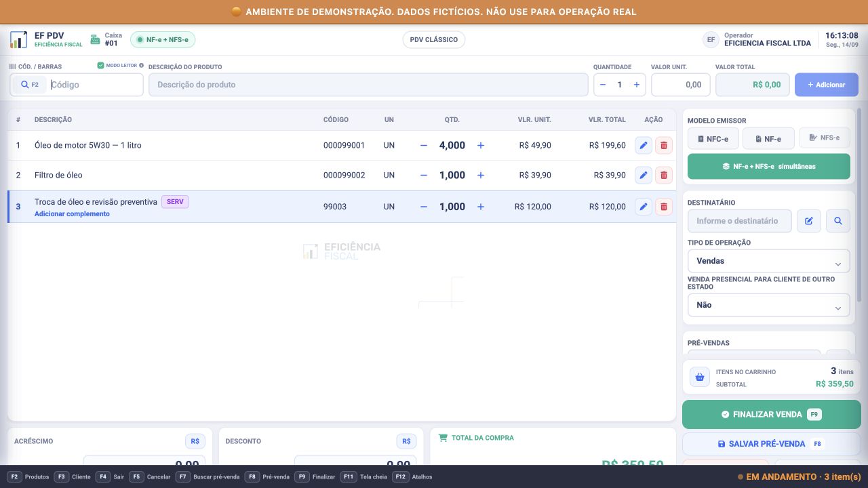Viewport: 868px width, 488px height.
Task: Click the F9 Finalizar shortcut in footer
Action: pos(315,476)
